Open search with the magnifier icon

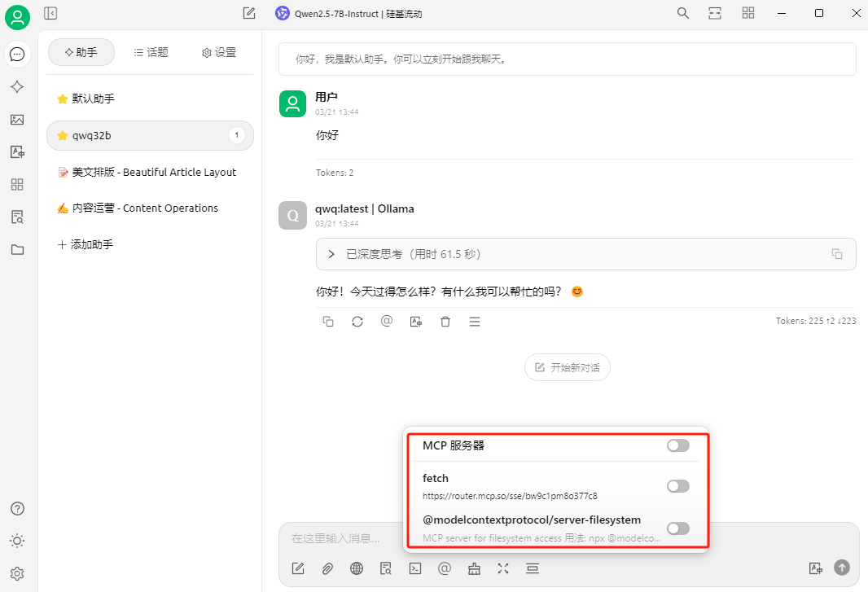click(x=683, y=13)
